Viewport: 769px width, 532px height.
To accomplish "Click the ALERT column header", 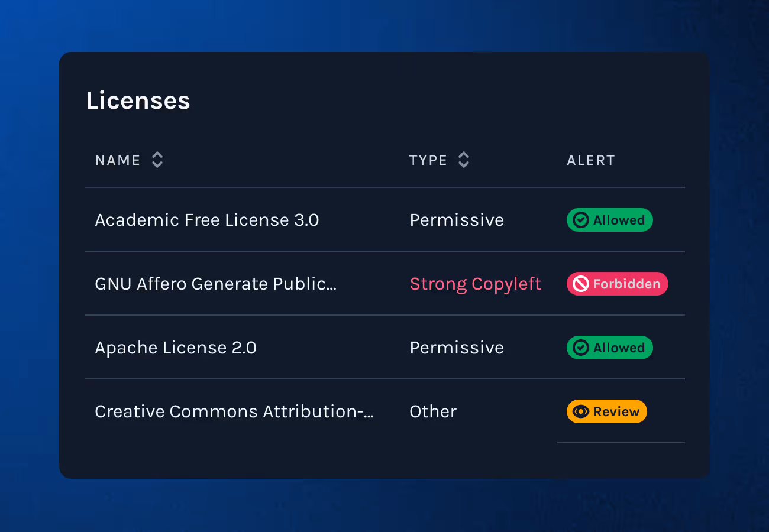I will coord(591,160).
